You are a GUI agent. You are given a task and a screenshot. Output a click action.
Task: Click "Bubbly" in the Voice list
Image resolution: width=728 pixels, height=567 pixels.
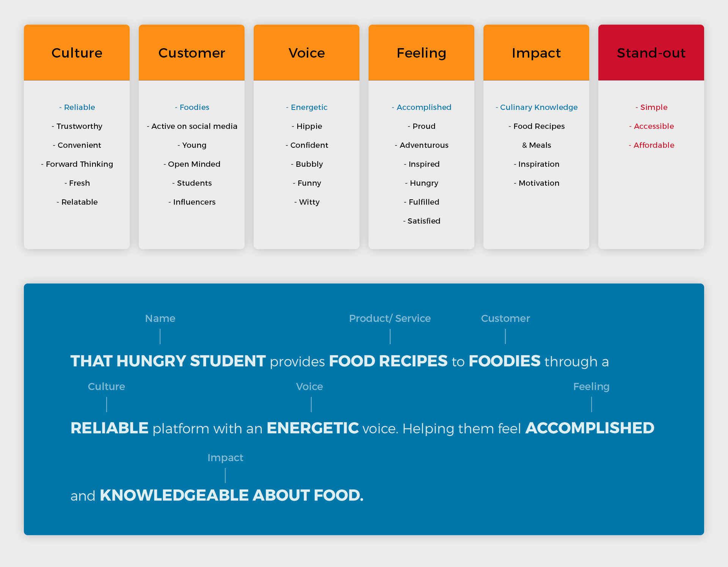pyautogui.click(x=307, y=164)
